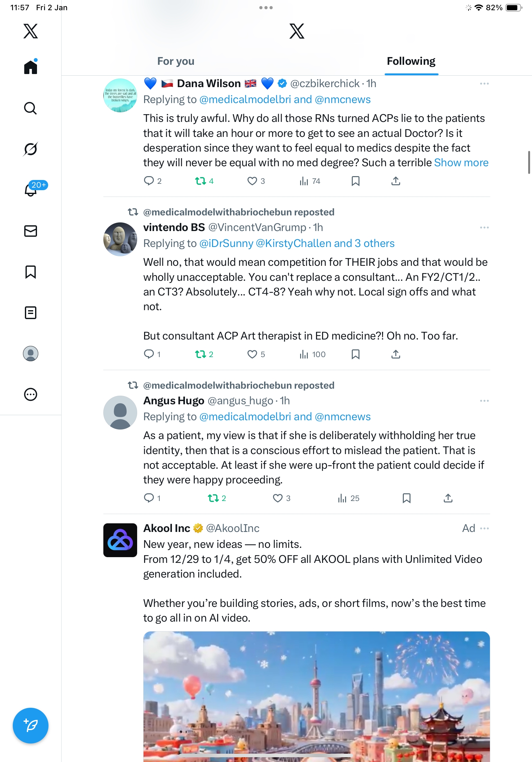The width and height of the screenshot is (532, 762).
Task: Expand Dana Wilson's post with Show more
Action: tap(461, 163)
